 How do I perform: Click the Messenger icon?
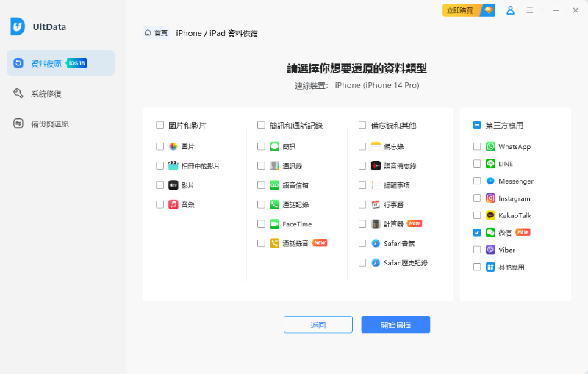(x=490, y=181)
